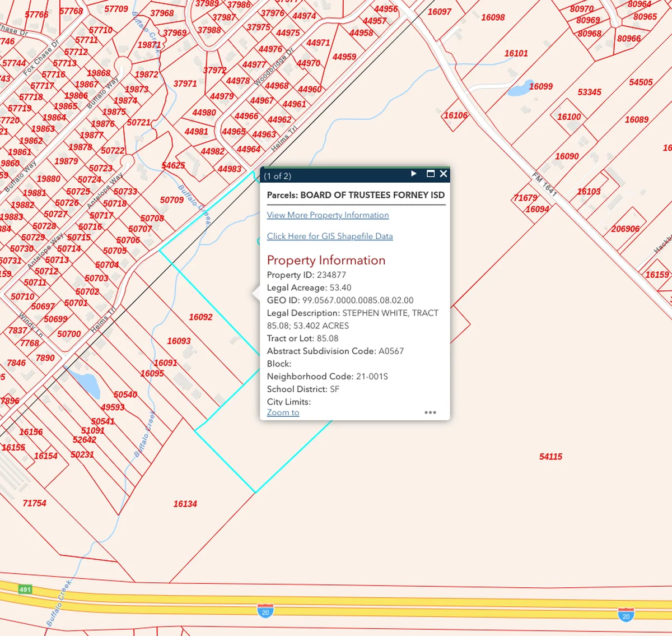Go to next feature in popup
The image size is (672, 636).
point(414,174)
